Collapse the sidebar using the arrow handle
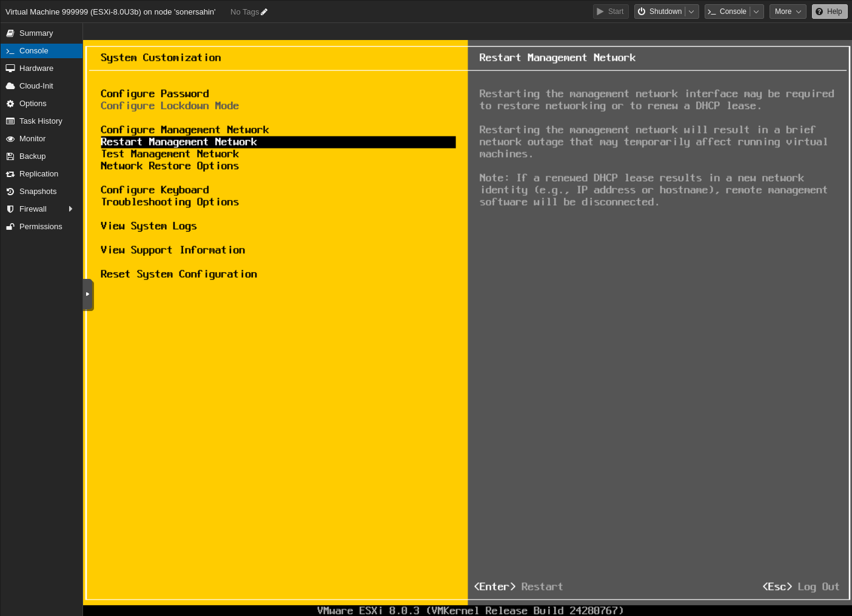This screenshot has width=852, height=616. (x=89, y=295)
